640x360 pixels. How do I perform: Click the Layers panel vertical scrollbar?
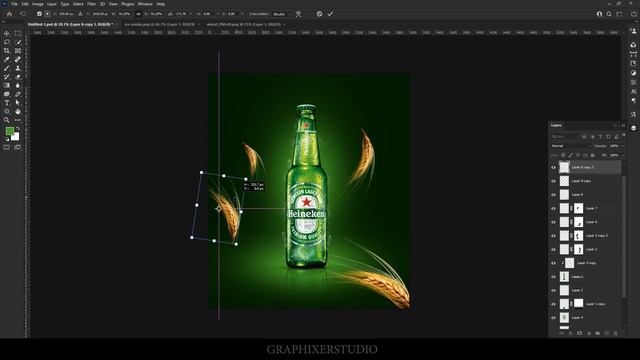pyautogui.click(x=624, y=237)
